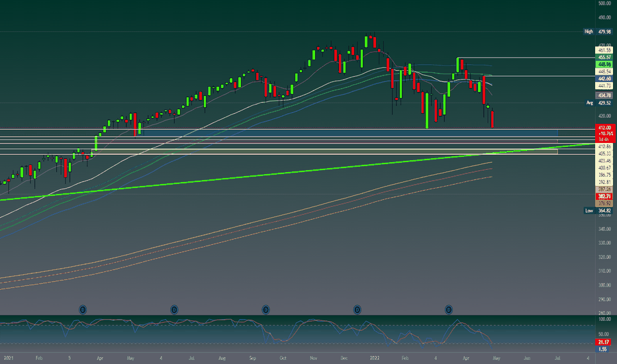The width and height of the screenshot is (617, 364).
Task: Open the dividend marker near March 2022
Action: pos(449,310)
